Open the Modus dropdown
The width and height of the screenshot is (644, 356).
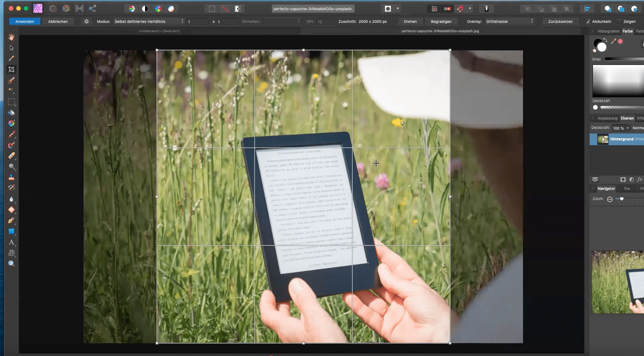point(149,21)
